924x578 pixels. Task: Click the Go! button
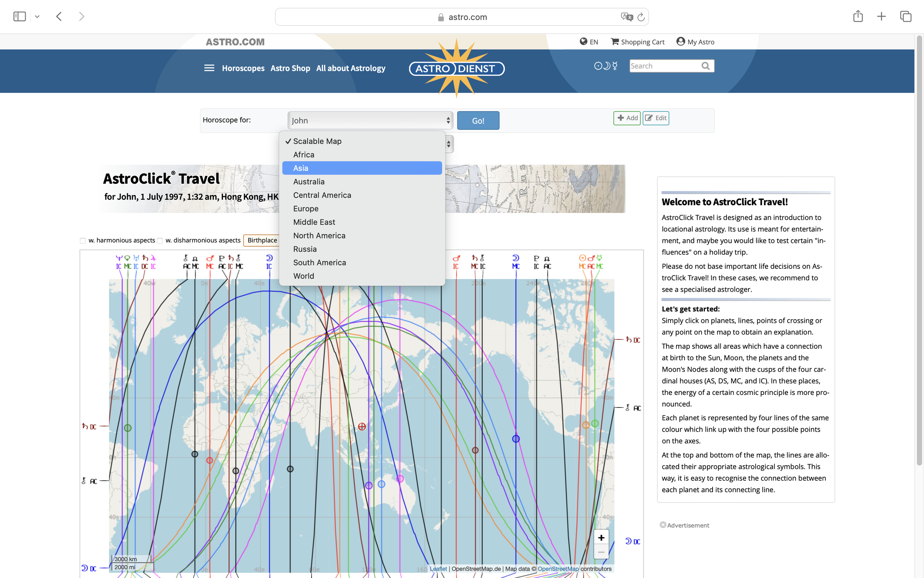click(478, 121)
